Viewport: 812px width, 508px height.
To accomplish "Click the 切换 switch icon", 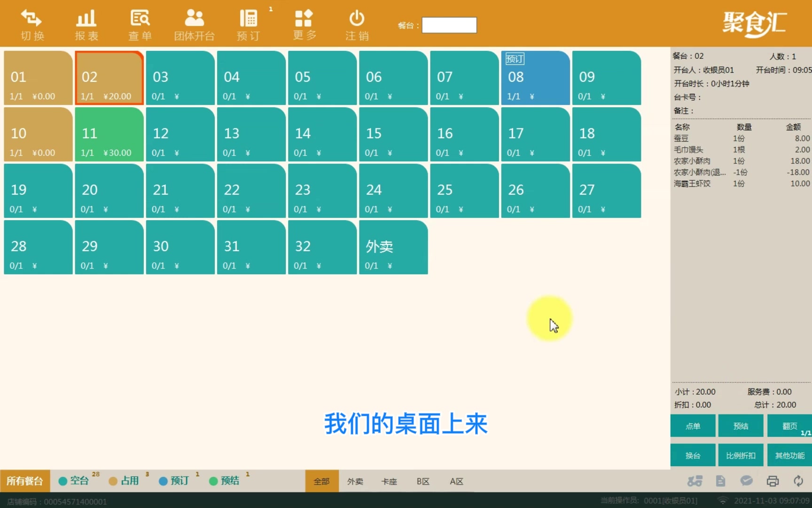I will [31, 18].
